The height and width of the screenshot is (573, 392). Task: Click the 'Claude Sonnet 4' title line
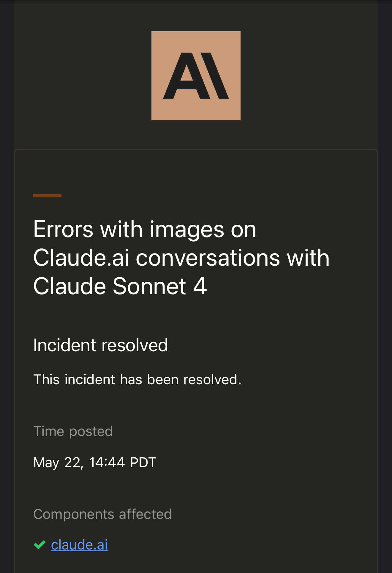coord(120,286)
